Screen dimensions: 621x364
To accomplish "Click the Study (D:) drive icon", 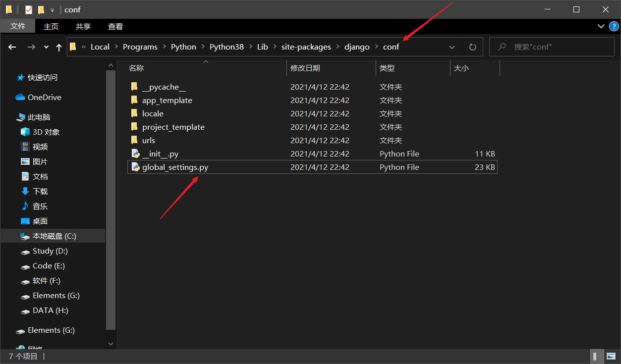I will [x=25, y=252].
